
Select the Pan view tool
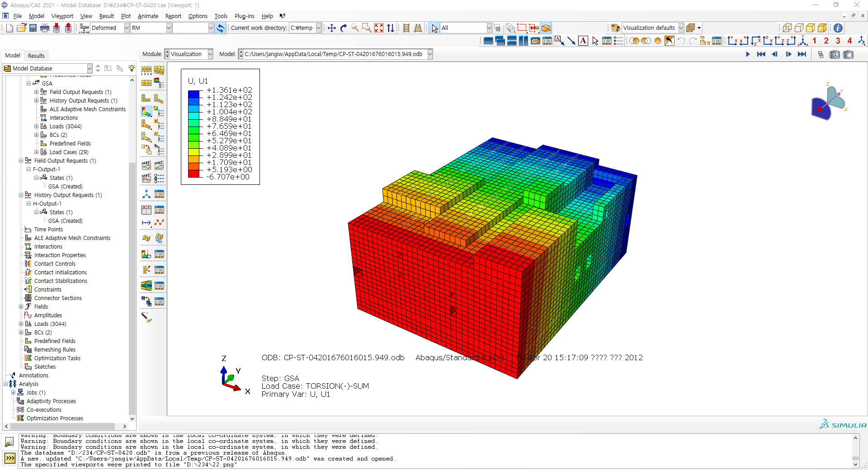331,28
